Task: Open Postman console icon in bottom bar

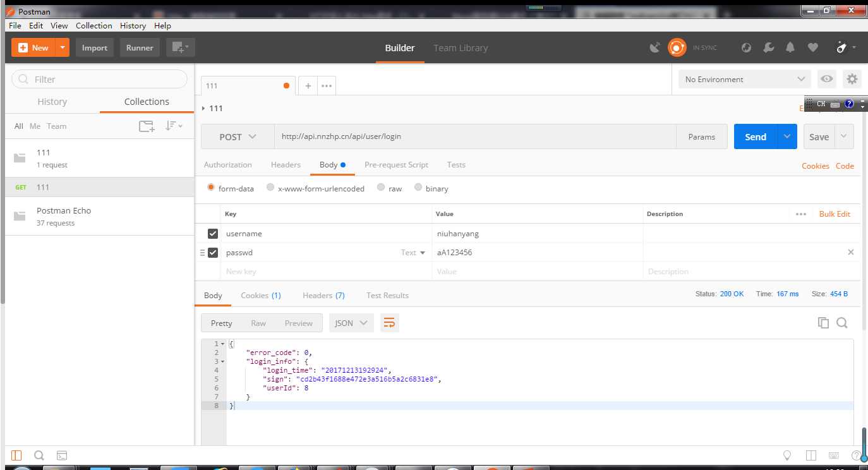Action: [62, 455]
